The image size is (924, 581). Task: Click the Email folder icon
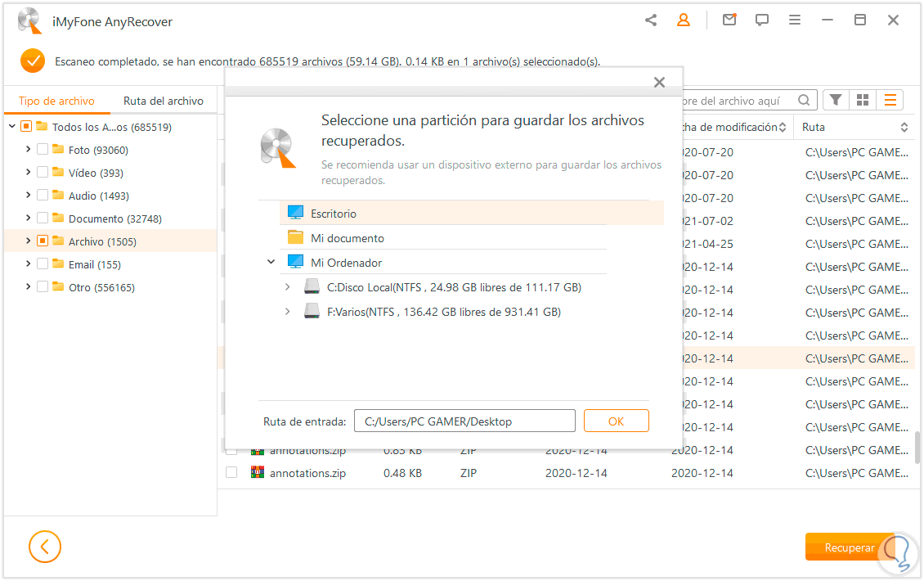[58, 263]
